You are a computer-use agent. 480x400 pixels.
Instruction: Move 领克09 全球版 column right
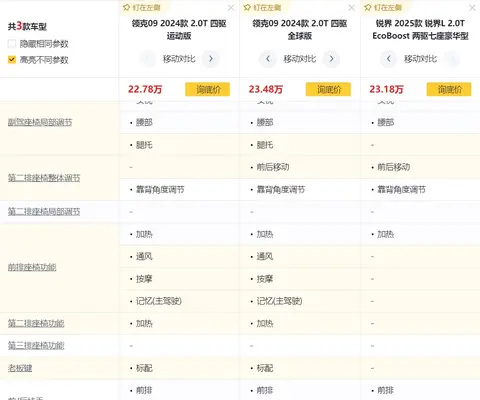pos(331,59)
